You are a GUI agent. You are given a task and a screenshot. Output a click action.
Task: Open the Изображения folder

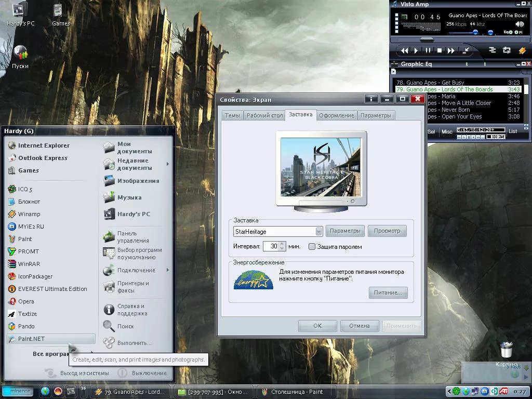click(131, 181)
